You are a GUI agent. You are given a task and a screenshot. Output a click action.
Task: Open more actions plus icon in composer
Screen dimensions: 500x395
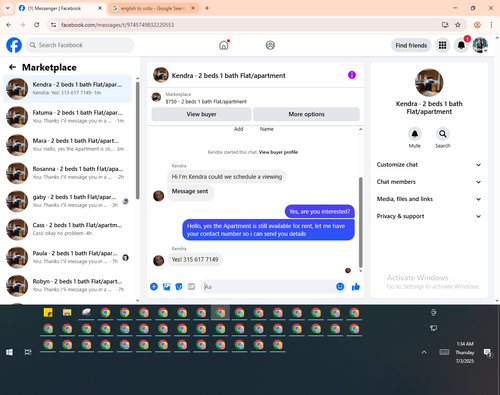(154, 286)
